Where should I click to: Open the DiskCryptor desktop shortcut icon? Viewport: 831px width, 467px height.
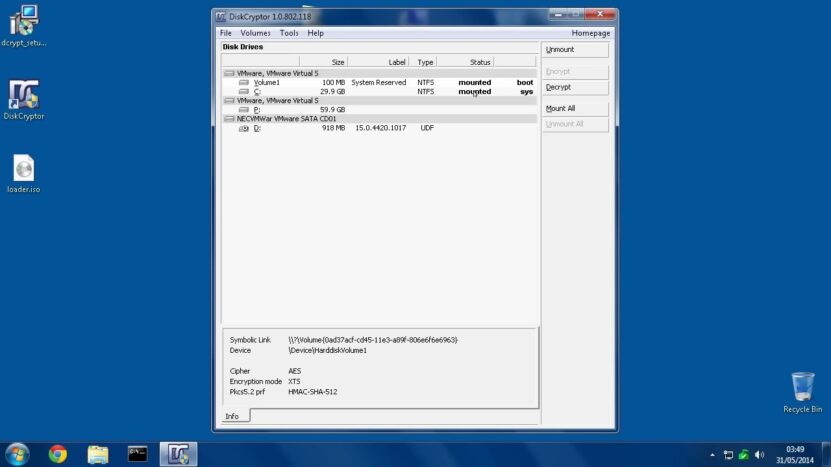click(x=24, y=100)
